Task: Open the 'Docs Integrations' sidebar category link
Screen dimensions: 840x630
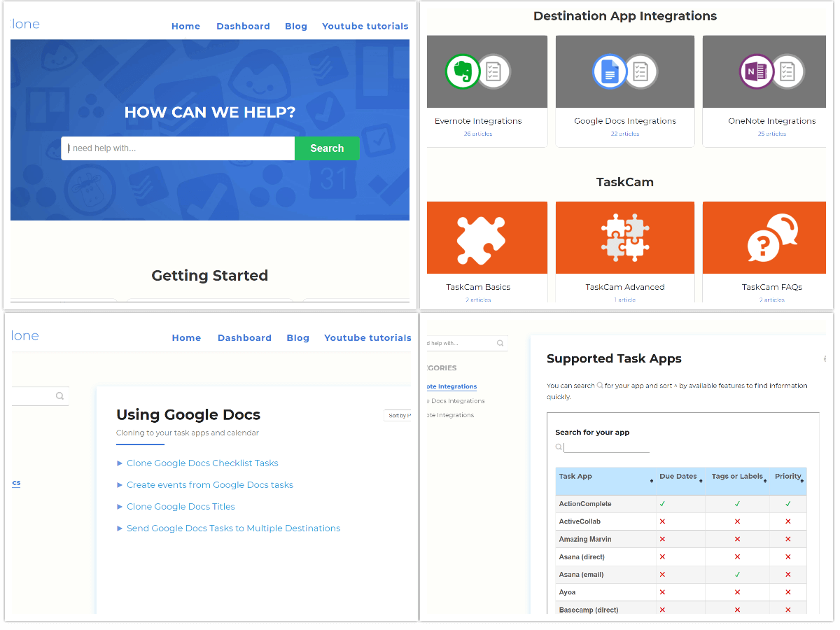Action: point(456,401)
